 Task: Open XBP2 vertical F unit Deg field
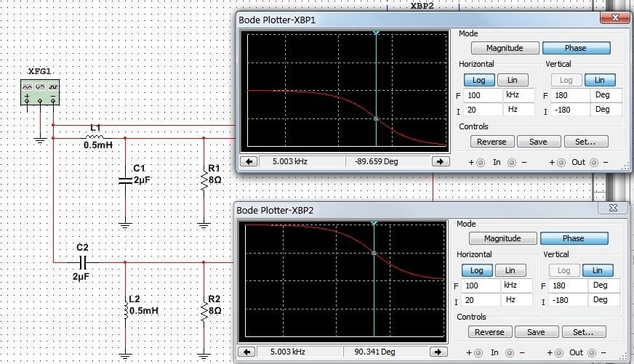[x=603, y=286]
